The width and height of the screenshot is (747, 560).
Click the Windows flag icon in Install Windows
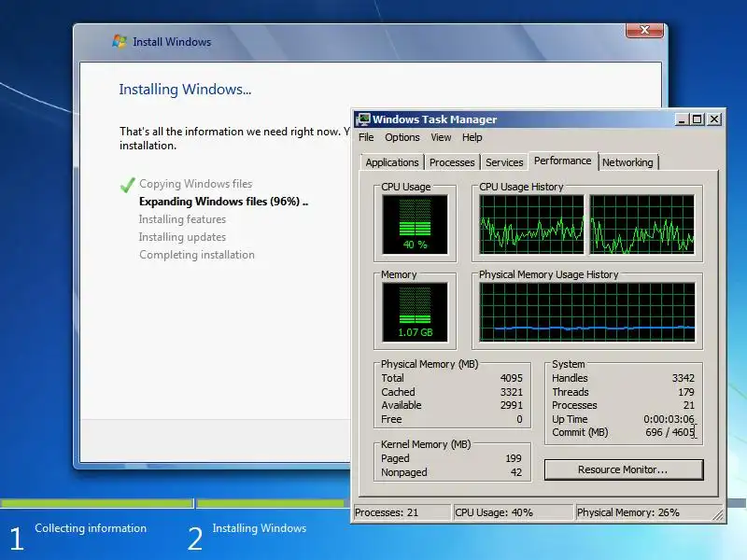point(120,41)
